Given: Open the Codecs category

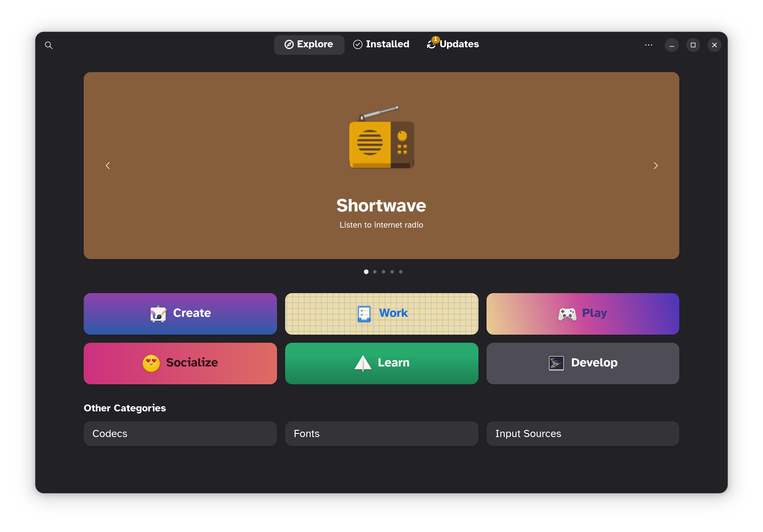Looking at the screenshot, I should pos(180,433).
